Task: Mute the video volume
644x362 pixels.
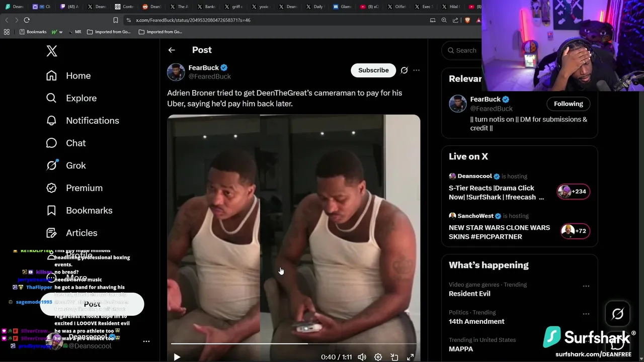Action: pyautogui.click(x=362, y=357)
